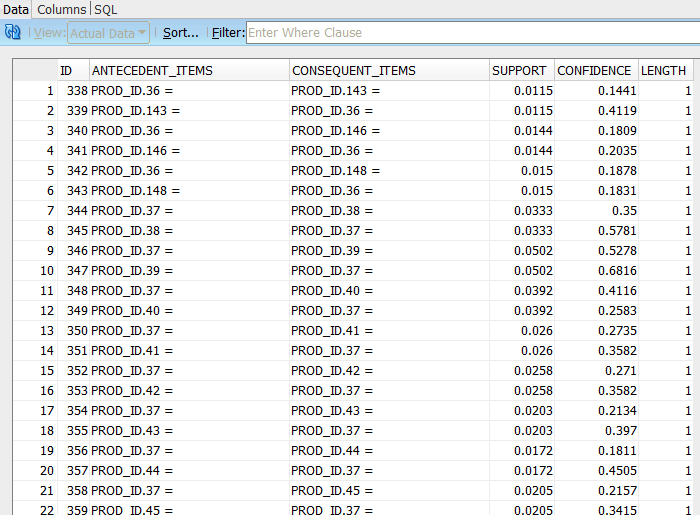Select confidence value 0.397
700x515 pixels.
click(x=596, y=431)
